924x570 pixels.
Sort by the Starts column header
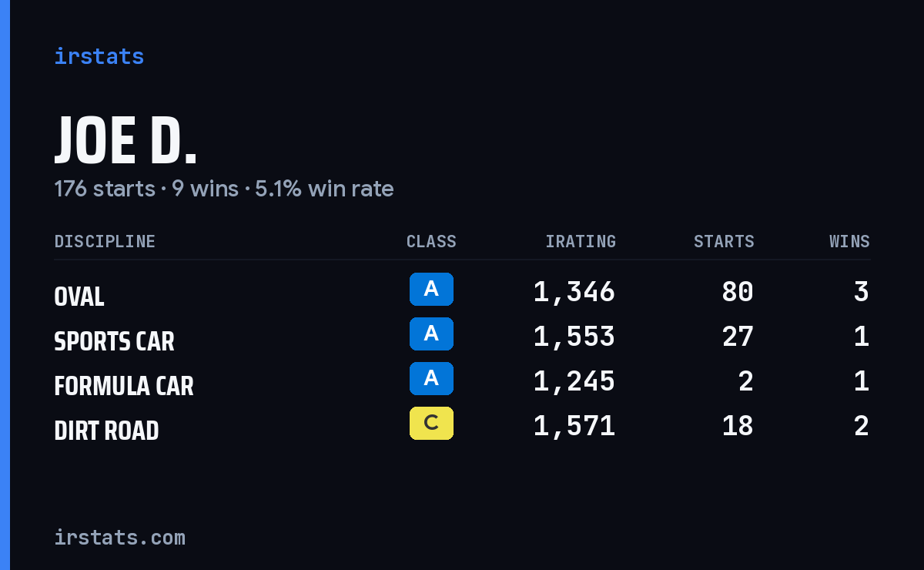pyautogui.click(x=724, y=242)
